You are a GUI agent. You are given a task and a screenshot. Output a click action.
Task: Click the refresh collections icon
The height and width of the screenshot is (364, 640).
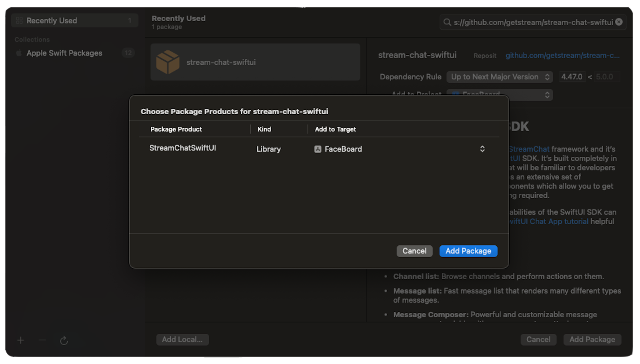click(x=64, y=340)
